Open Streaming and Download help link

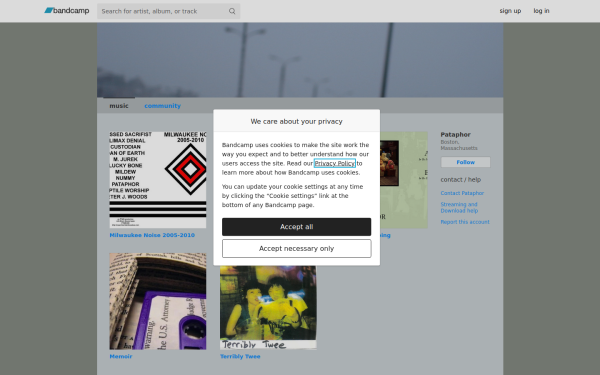(459, 207)
